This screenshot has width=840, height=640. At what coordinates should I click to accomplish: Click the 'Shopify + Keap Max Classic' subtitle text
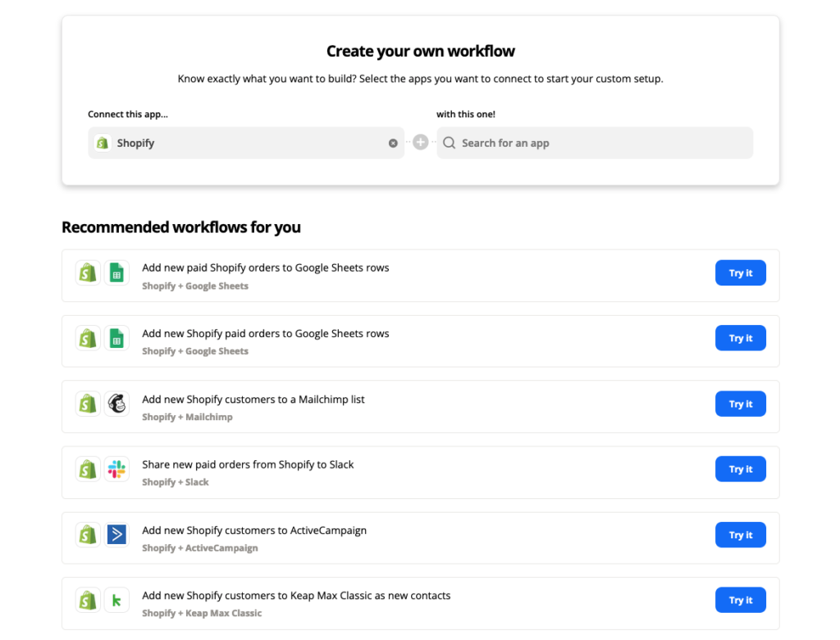tap(202, 613)
